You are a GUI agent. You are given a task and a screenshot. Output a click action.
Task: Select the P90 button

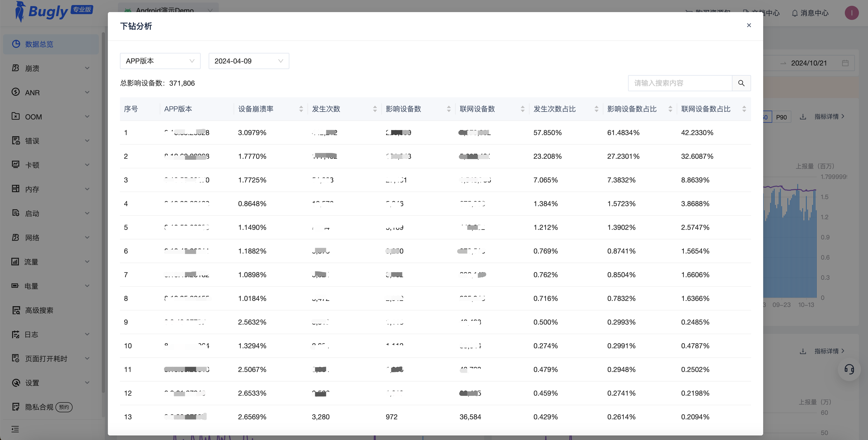pyautogui.click(x=781, y=117)
